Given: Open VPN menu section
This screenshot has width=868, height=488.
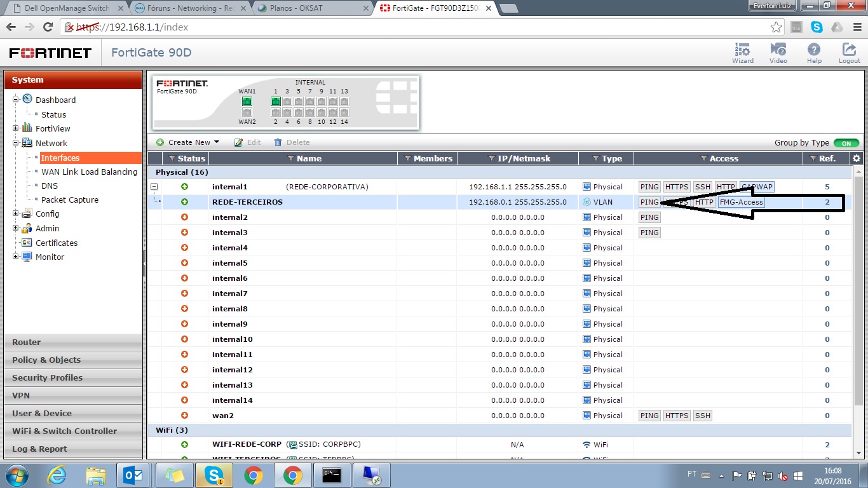Looking at the screenshot, I should 73,395.
